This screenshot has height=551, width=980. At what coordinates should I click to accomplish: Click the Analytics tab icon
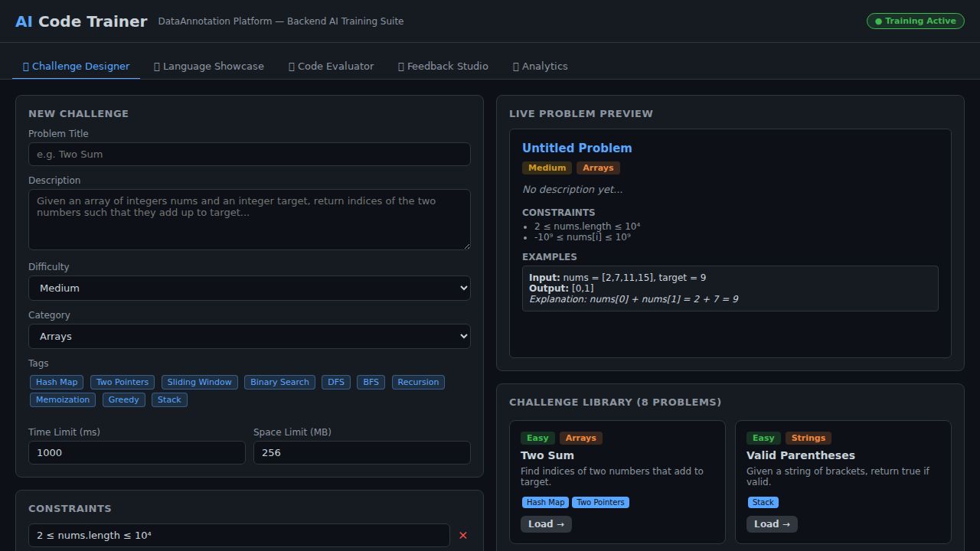click(x=514, y=66)
